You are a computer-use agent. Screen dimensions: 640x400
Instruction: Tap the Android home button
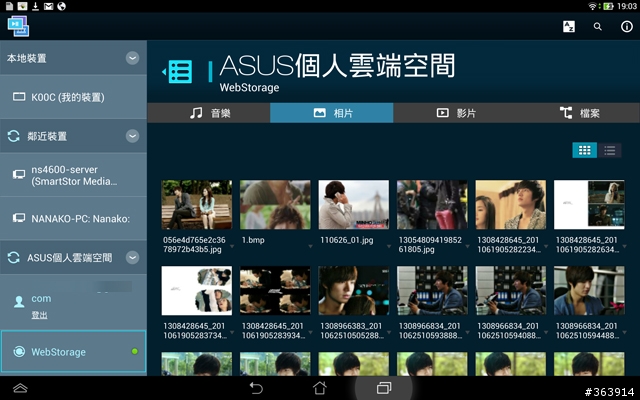(320, 388)
